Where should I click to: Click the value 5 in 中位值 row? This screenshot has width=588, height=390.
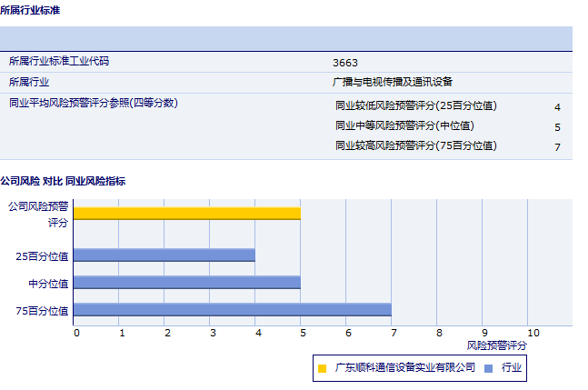(x=558, y=127)
